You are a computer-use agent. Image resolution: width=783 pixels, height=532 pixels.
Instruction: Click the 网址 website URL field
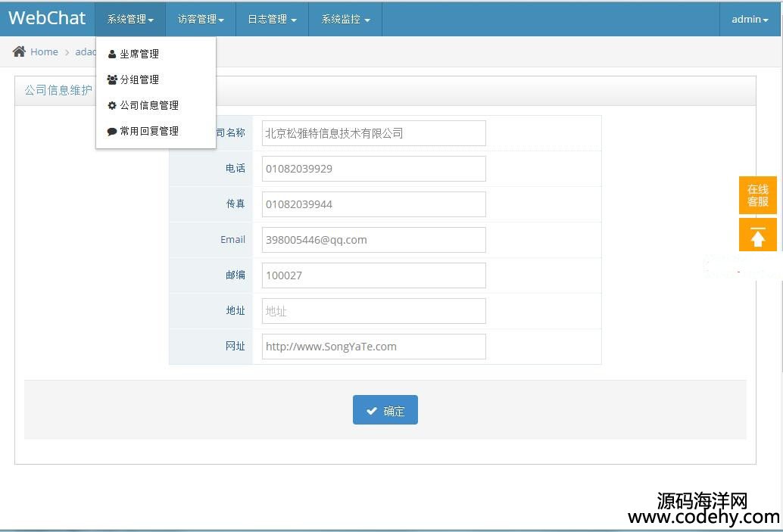click(373, 347)
